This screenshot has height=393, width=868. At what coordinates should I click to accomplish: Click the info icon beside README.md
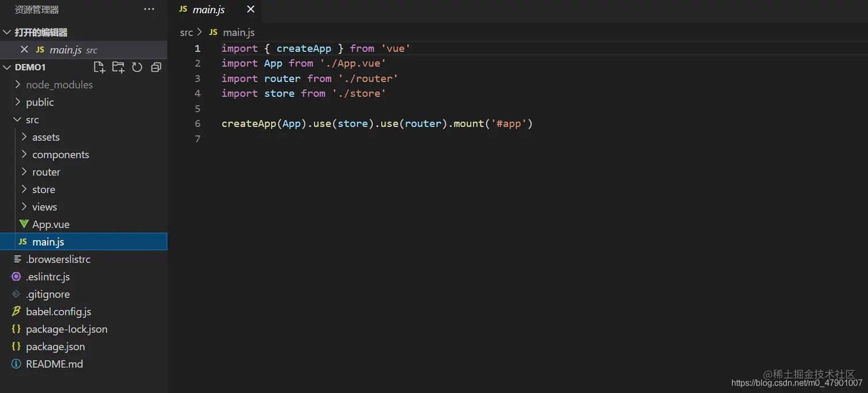tap(16, 364)
